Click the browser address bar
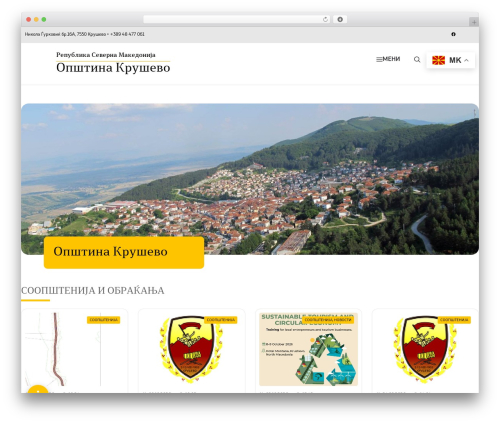Viewport: 500px width, 423px height. (x=237, y=20)
